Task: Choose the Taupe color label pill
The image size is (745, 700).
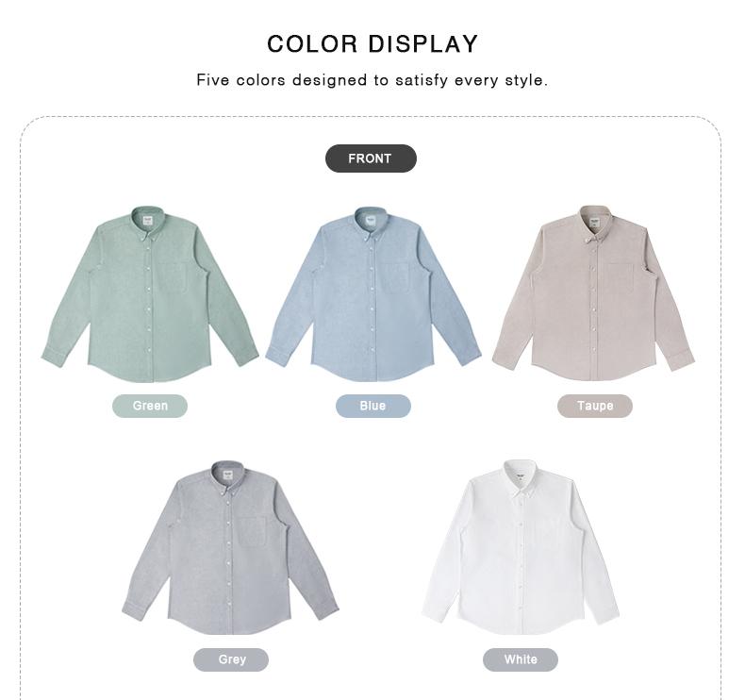Action: coord(595,406)
